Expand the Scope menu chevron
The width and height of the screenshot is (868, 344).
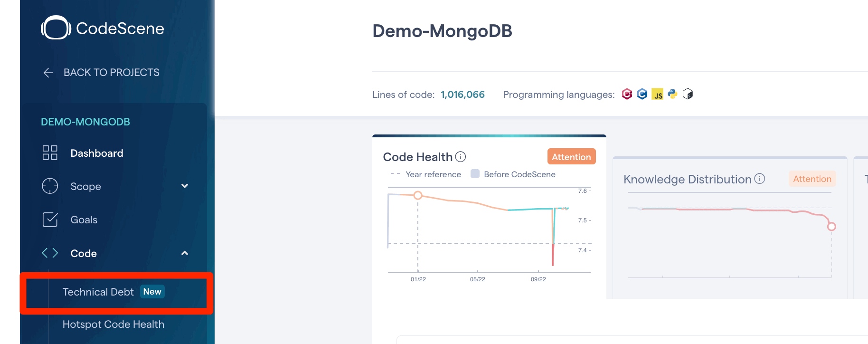[x=185, y=186]
